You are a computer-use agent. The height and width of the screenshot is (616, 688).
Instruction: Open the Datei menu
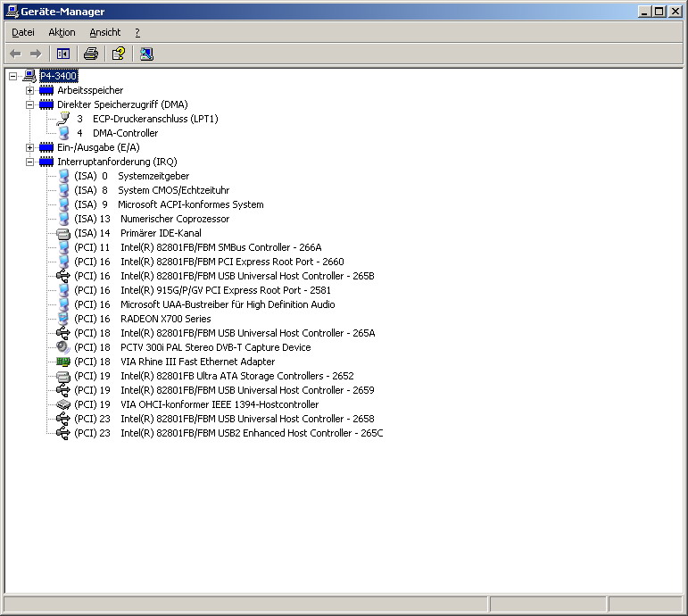tap(23, 32)
